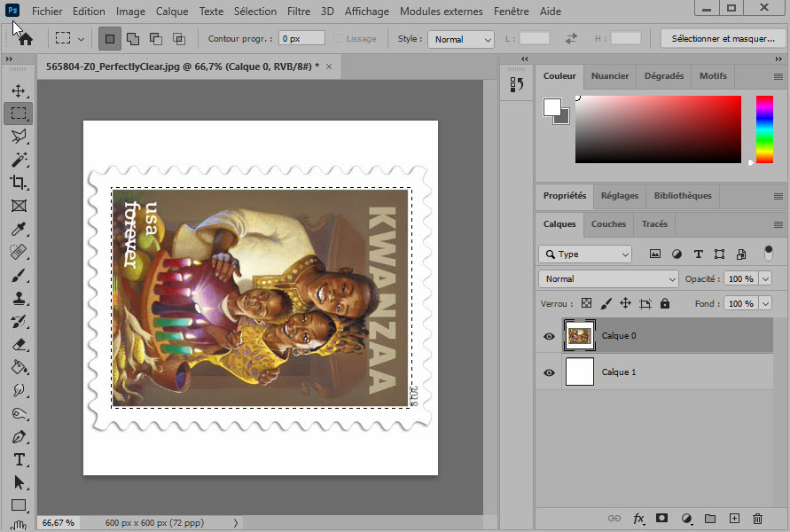
Task: Toggle lock position on layer
Action: click(x=625, y=303)
